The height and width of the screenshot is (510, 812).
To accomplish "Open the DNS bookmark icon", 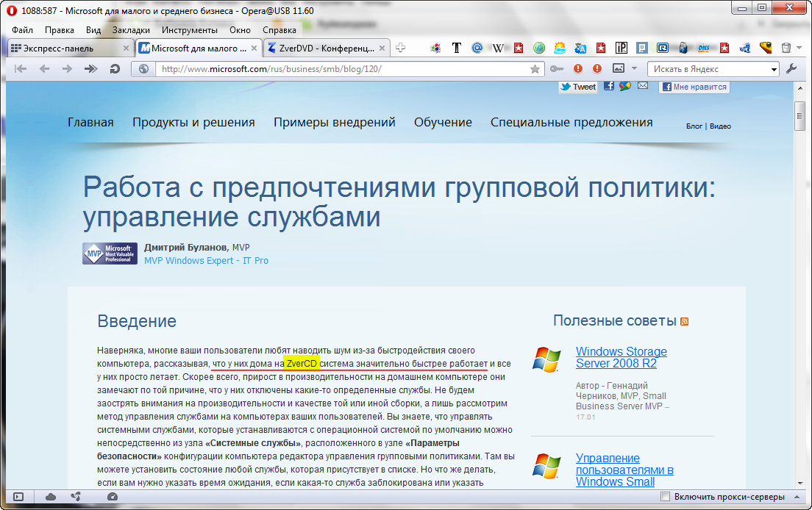I will click(704, 48).
